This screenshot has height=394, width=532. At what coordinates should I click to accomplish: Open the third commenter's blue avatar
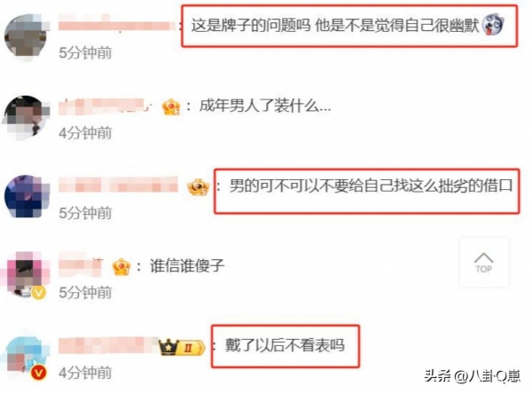pos(26,196)
